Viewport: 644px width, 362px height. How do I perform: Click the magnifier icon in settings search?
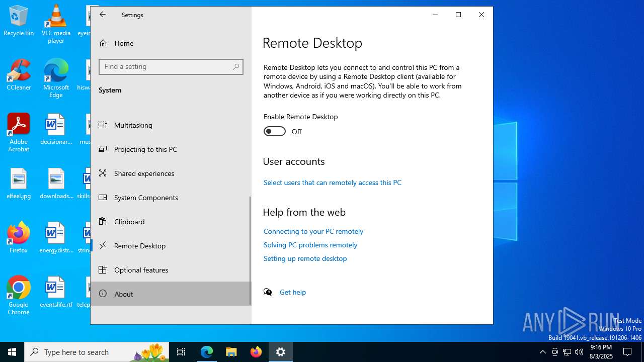[x=236, y=66]
